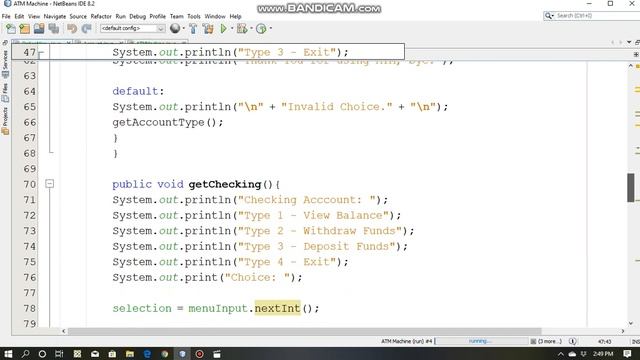The width and height of the screenshot is (640, 360).
Task: Click the horizontal scroll-right arrow
Action: click(x=623, y=331)
